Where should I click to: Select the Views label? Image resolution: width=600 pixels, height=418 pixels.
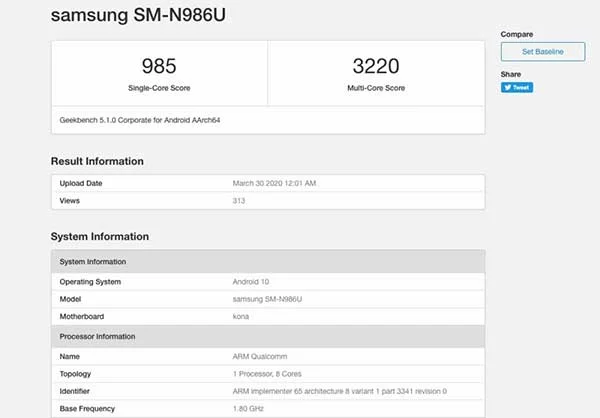coord(70,201)
